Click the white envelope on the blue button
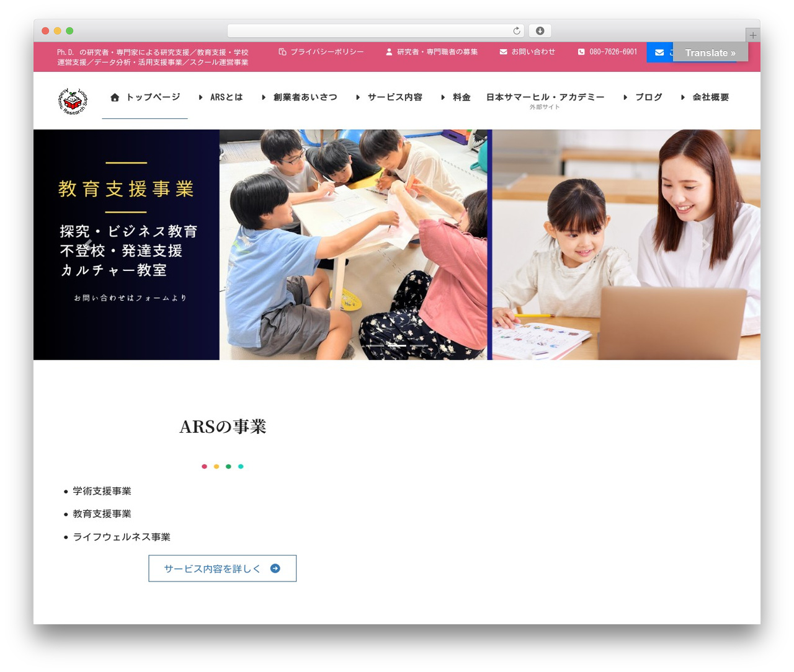 tap(659, 53)
